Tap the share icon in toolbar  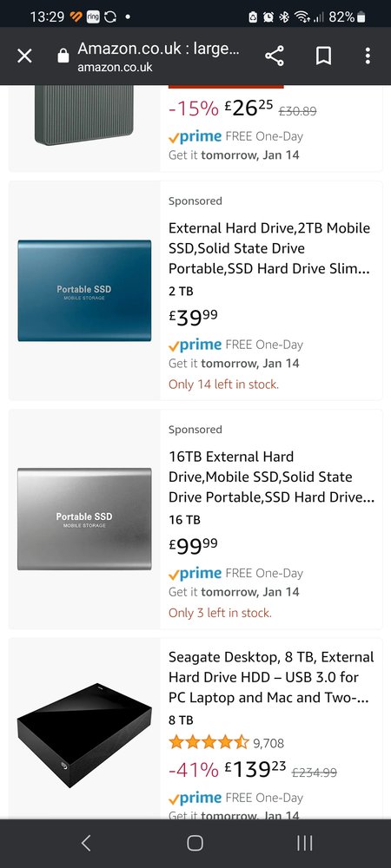275,56
